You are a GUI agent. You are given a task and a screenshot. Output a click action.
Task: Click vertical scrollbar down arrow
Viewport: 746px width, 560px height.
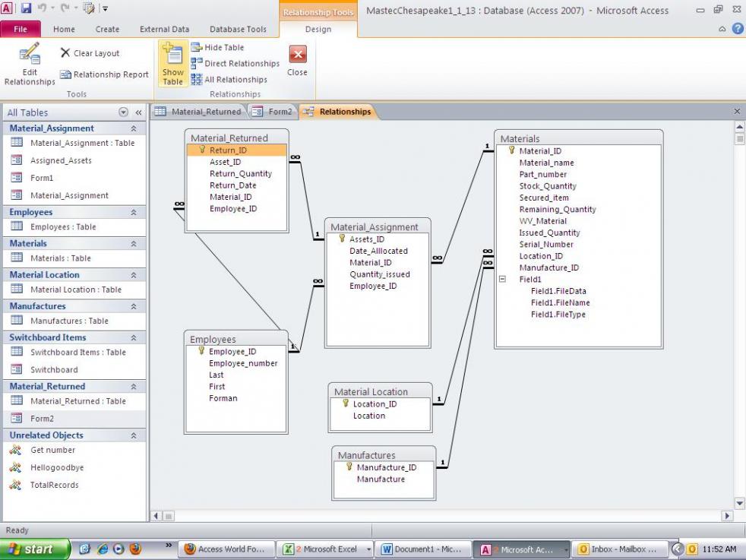click(x=739, y=503)
